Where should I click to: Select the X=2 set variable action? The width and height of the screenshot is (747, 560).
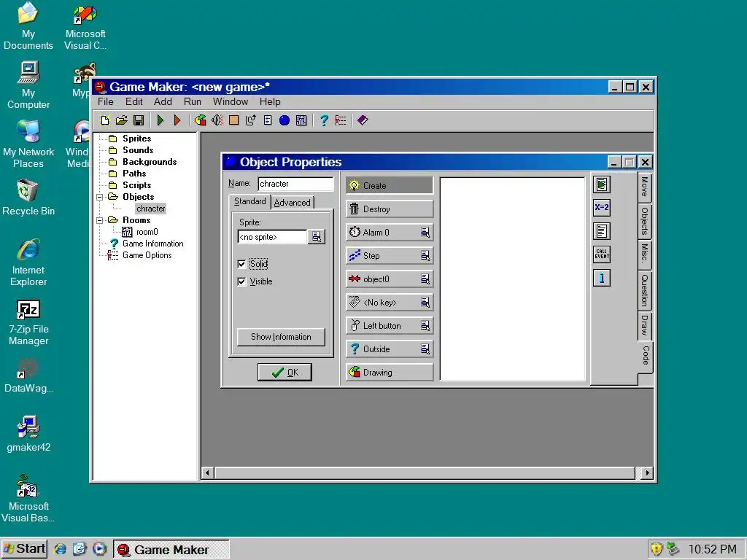[602, 208]
